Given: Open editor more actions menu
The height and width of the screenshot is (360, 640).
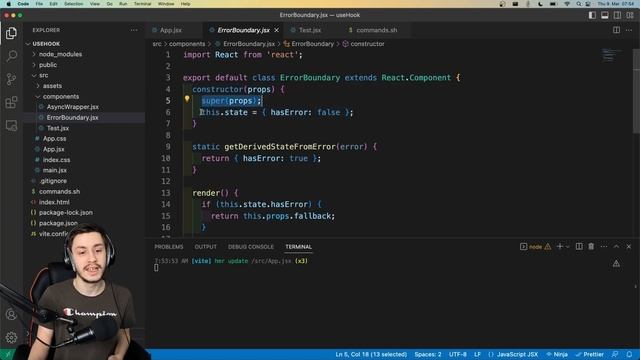Looking at the screenshot, I should click(x=629, y=30).
